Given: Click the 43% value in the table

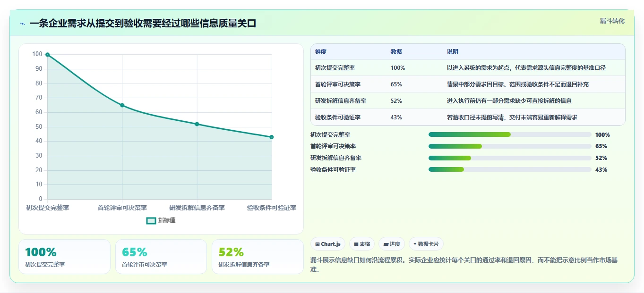Looking at the screenshot, I should (396, 117).
